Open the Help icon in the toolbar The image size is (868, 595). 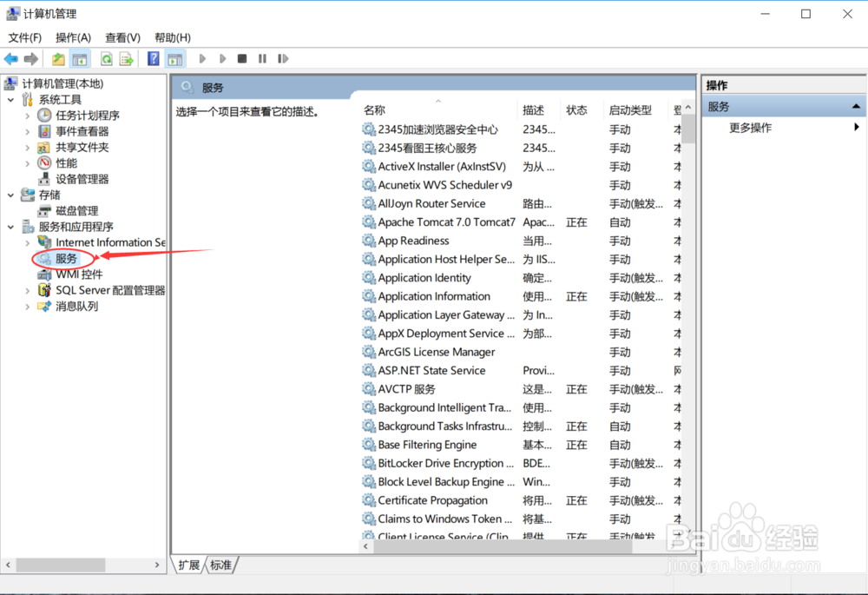155,58
